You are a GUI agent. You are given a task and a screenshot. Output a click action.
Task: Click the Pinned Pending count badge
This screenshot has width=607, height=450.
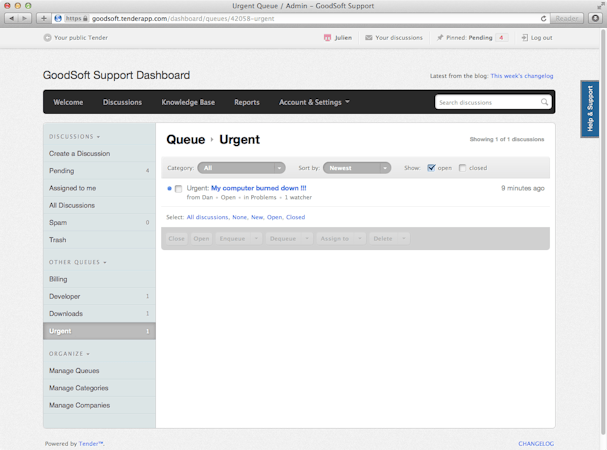501,38
